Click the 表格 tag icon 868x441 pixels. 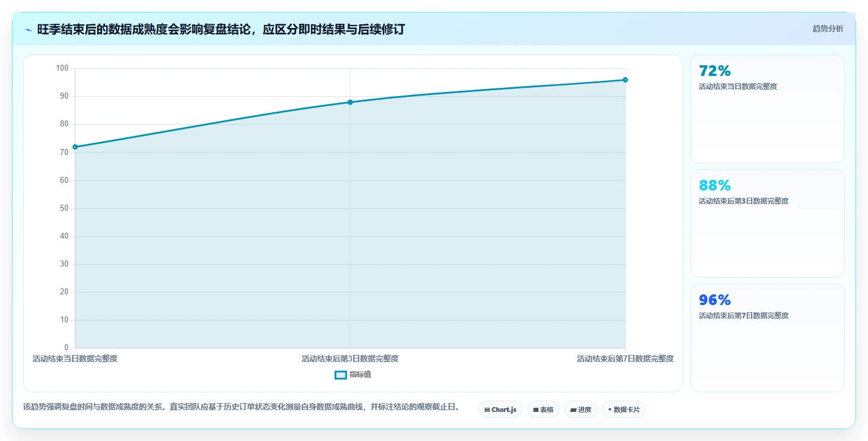pos(536,410)
